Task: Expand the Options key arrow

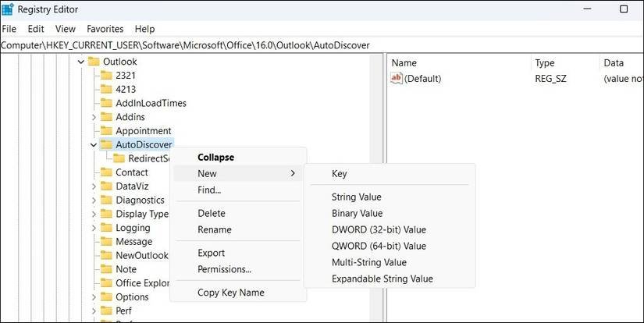Action: pyautogui.click(x=94, y=297)
